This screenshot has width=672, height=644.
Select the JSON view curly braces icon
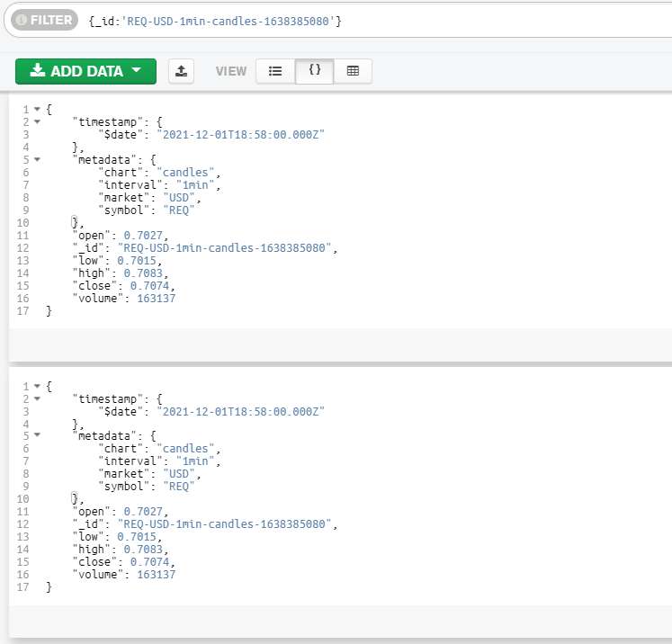314,71
